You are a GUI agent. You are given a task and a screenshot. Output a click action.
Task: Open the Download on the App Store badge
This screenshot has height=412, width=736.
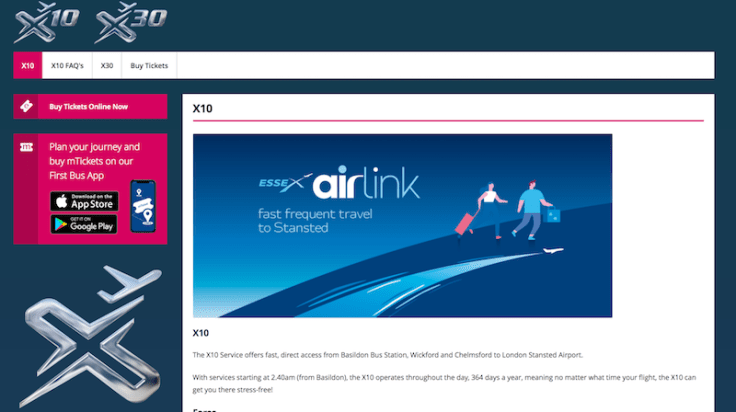coord(84,200)
